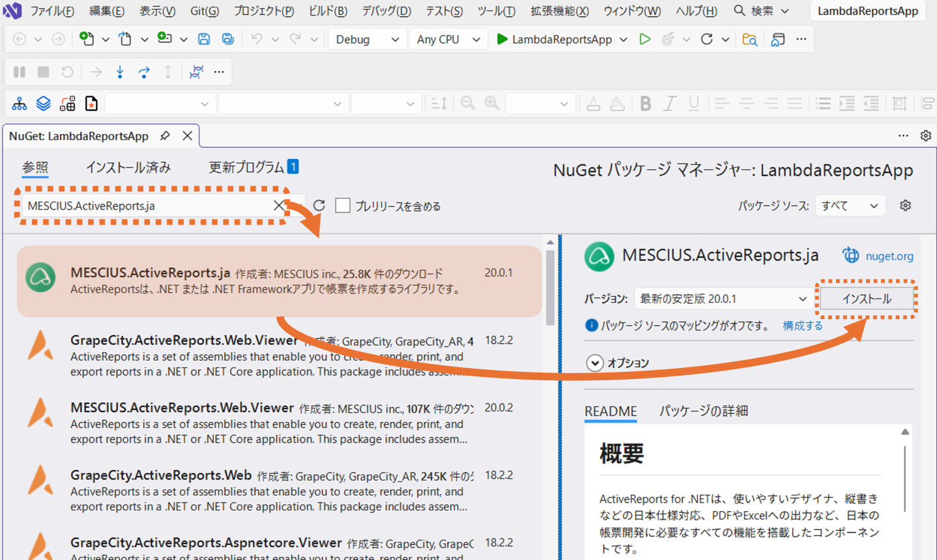Select MESCIUS.ActiveReports.ja package in results list
937x560 pixels.
click(x=280, y=281)
